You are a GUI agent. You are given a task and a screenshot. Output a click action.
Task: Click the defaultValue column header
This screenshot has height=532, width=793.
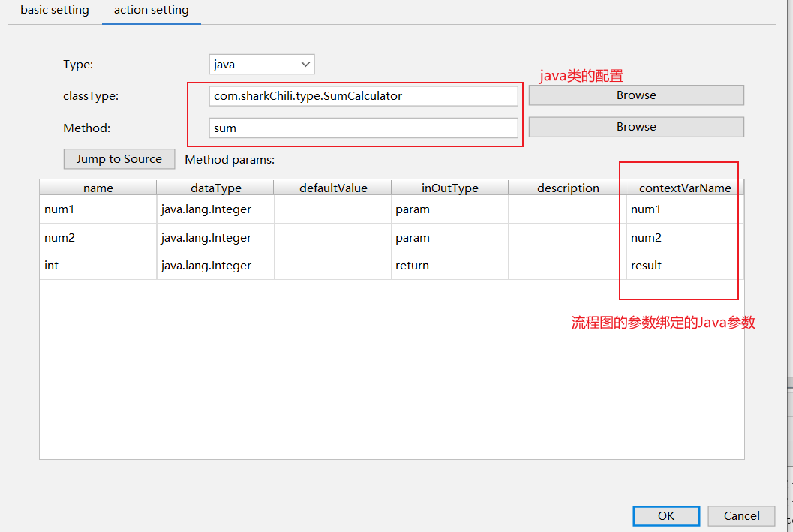point(333,188)
